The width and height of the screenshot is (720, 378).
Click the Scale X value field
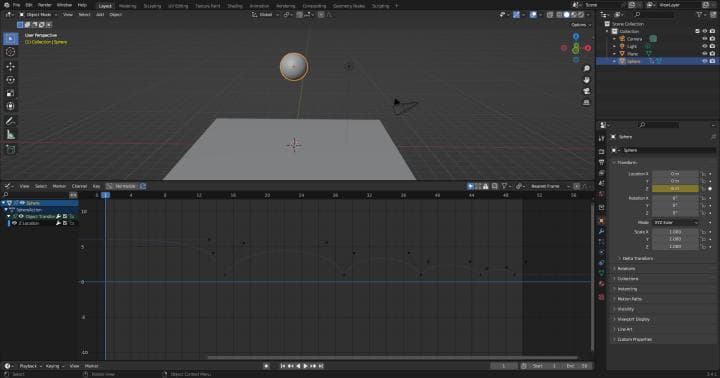(675, 232)
